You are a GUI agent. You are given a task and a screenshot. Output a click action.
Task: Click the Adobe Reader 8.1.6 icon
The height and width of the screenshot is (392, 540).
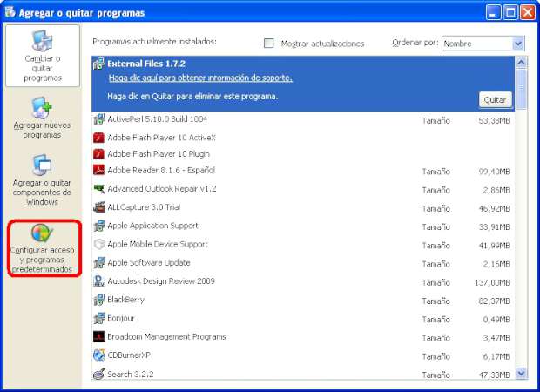(x=98, y=170)
